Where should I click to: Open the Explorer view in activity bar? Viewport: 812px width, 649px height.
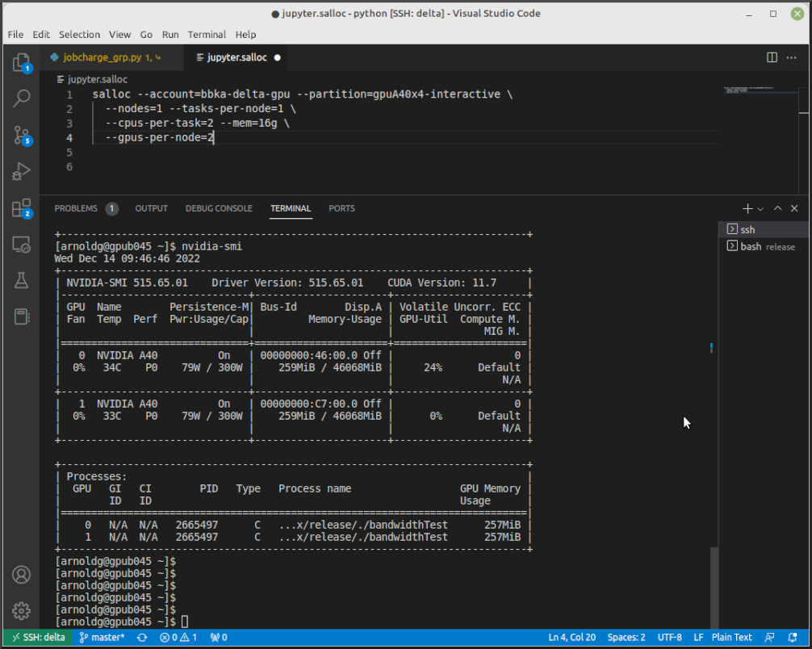pyautogui.click(x=21, y=63)
